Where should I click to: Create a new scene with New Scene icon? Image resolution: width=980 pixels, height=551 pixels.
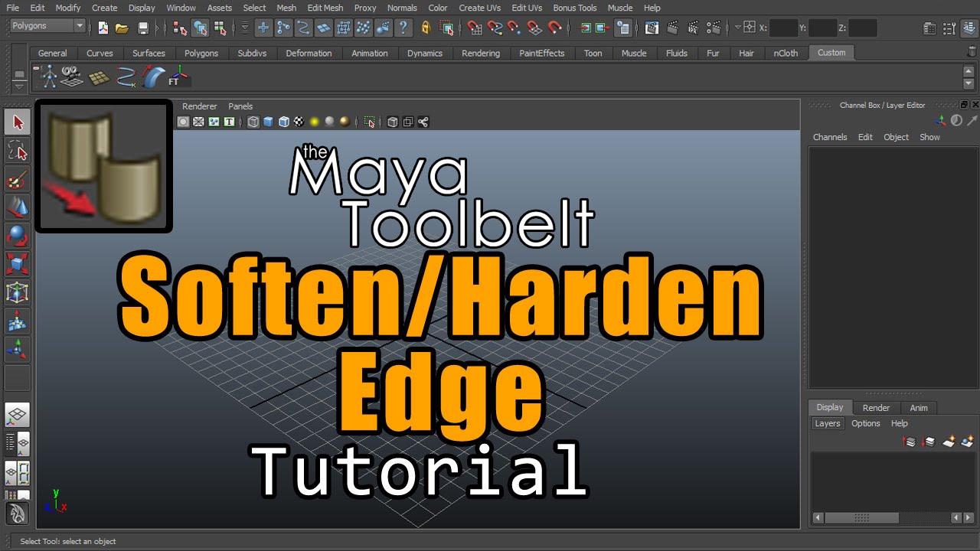click(103, 28)
